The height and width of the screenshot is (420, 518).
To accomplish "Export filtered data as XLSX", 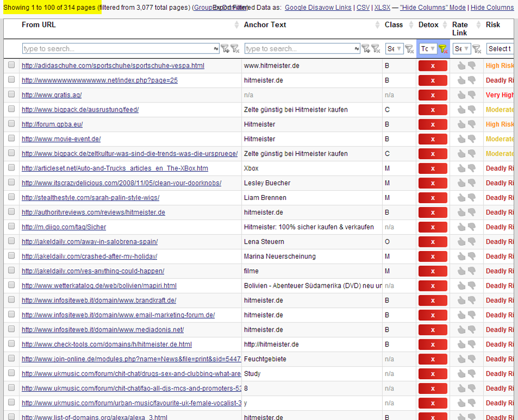I will [382, 7].
